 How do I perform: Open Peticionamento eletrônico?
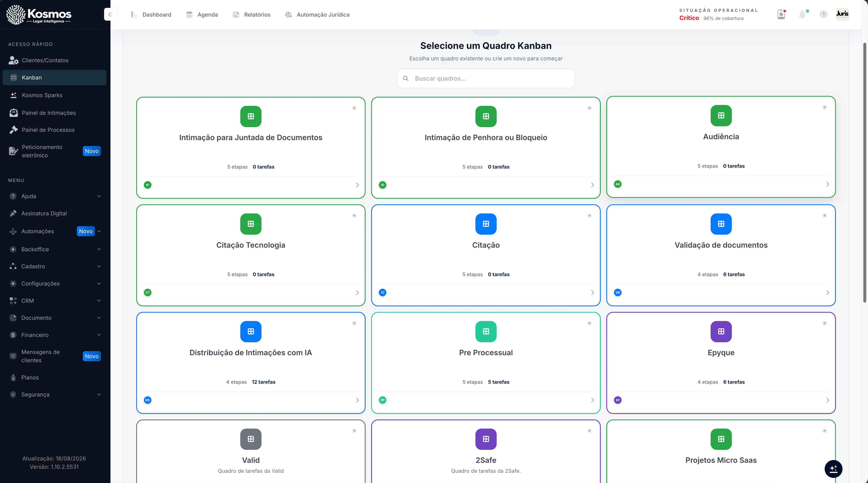tap(55, 151)
